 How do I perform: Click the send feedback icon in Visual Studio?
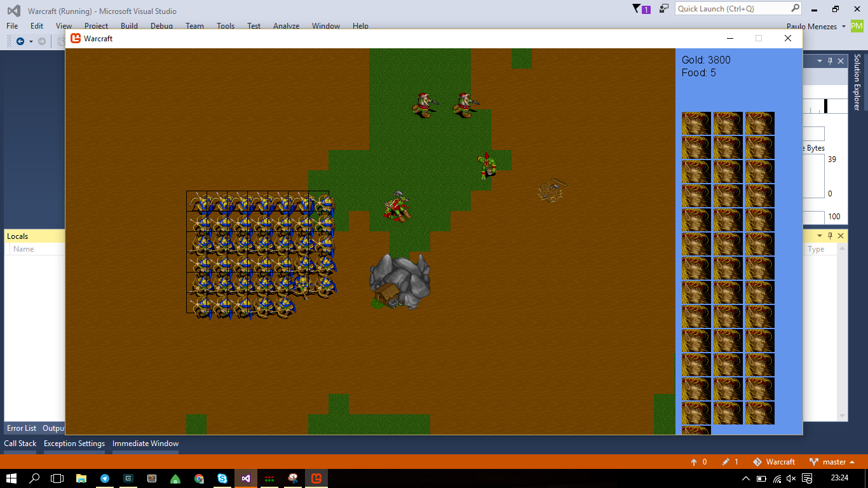pyautogui.click(x=664, y=9)
